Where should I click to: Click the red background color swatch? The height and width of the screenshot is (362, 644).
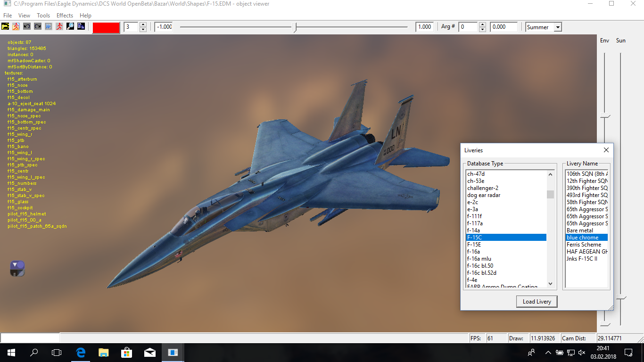pos(106,27)
